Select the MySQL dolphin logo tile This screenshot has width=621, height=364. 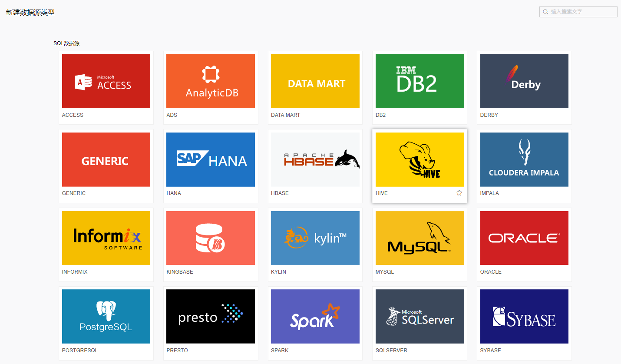pos(420,238)
